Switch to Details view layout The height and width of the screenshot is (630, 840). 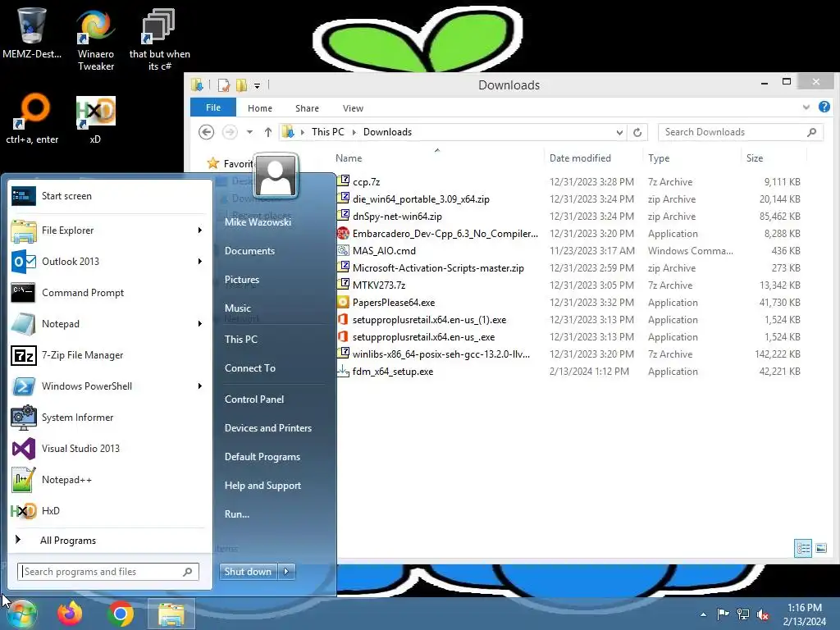[x=802, y=548]
